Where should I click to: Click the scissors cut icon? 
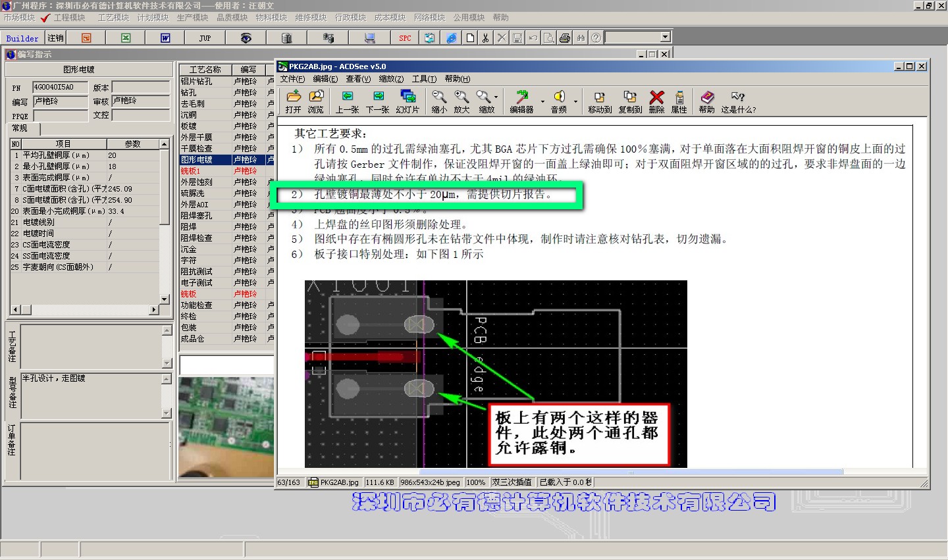coord(486,38)
